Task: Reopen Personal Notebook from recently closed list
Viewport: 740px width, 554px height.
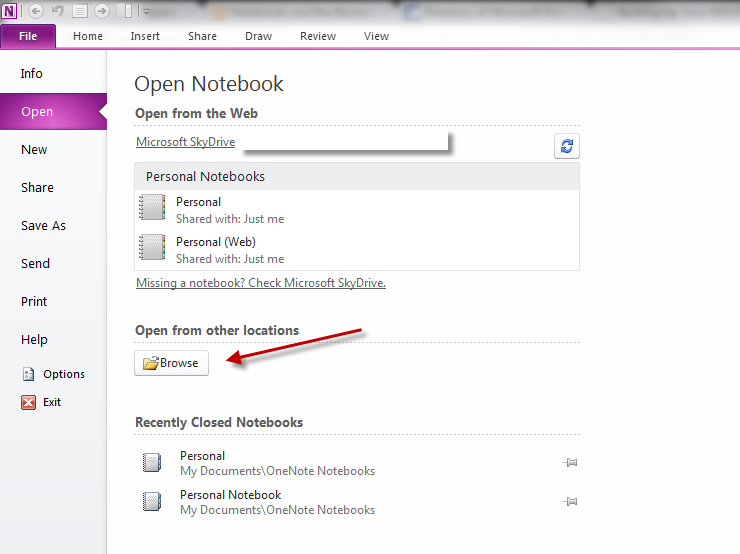Action: pyautogui.click(x=230, y=495)
